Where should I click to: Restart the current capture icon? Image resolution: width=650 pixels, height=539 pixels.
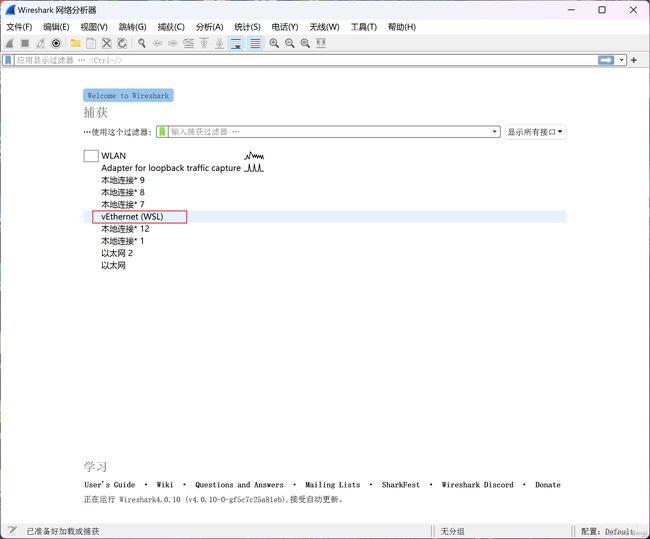pyautogui.click(x=41, y=43)
